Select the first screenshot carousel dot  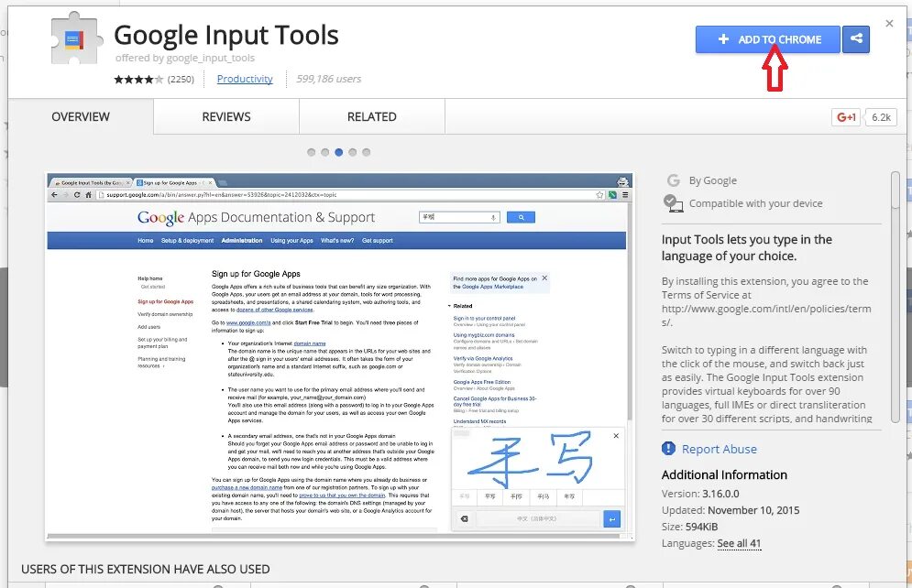311,152
